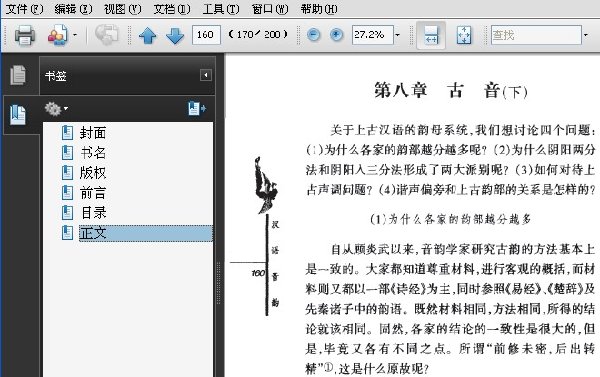Open the zoom percentage dropdown arrow
The width and height of the screenshot is (600, 377).
(398, 35)
